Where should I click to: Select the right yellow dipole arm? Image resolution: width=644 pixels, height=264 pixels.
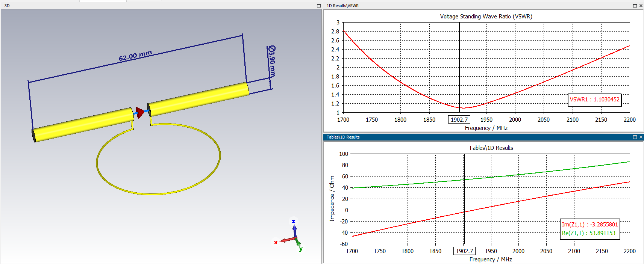198,99
